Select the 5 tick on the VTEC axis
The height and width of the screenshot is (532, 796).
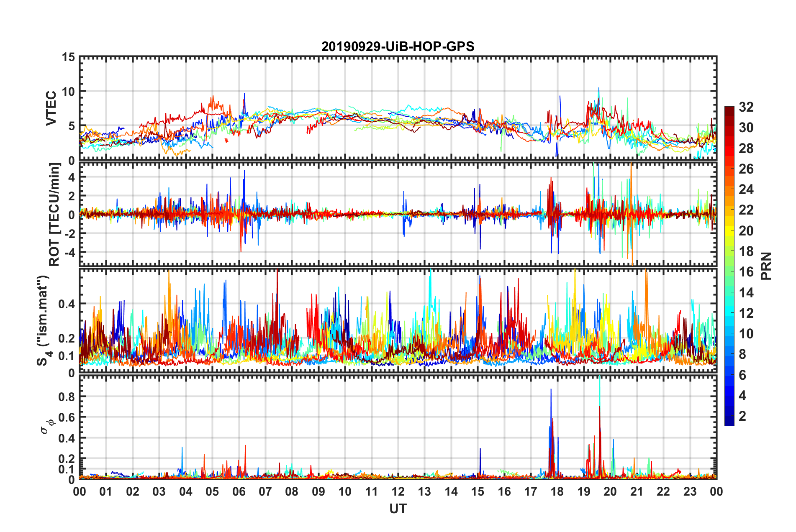tap(72, 126)
